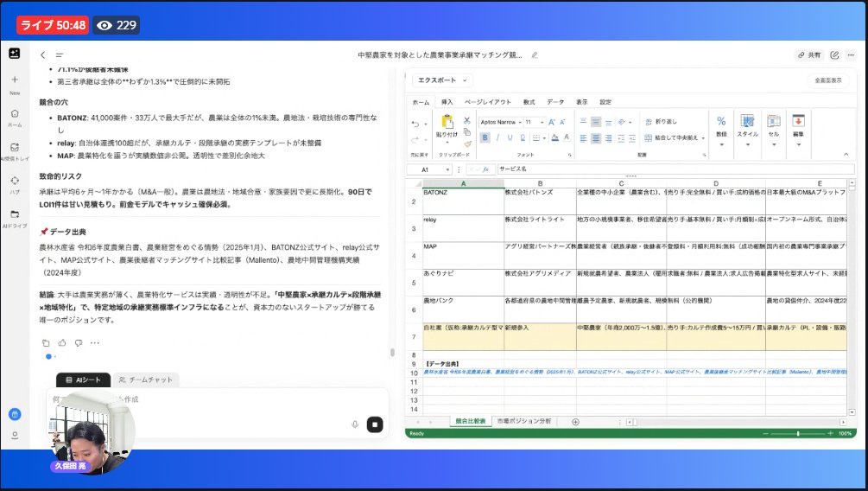Image resolution: width=868 pixels, height=491 pixels.
Task: Toggle Italic formatting
Action: coord(497,137)
